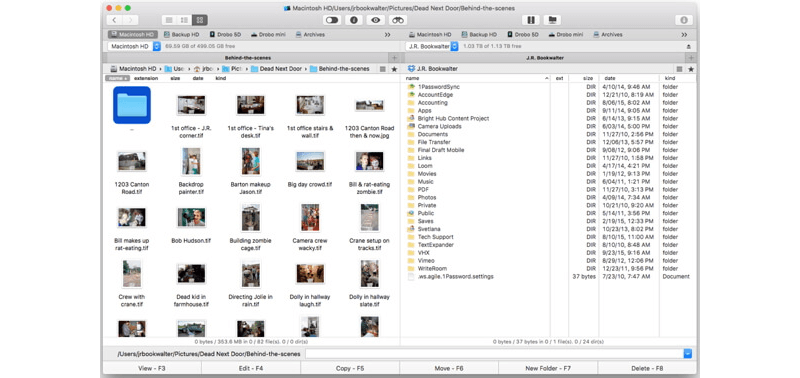Screen dimensions: 800x378
Task: Sort left pane by extension
Action: [x=146, y=79]
